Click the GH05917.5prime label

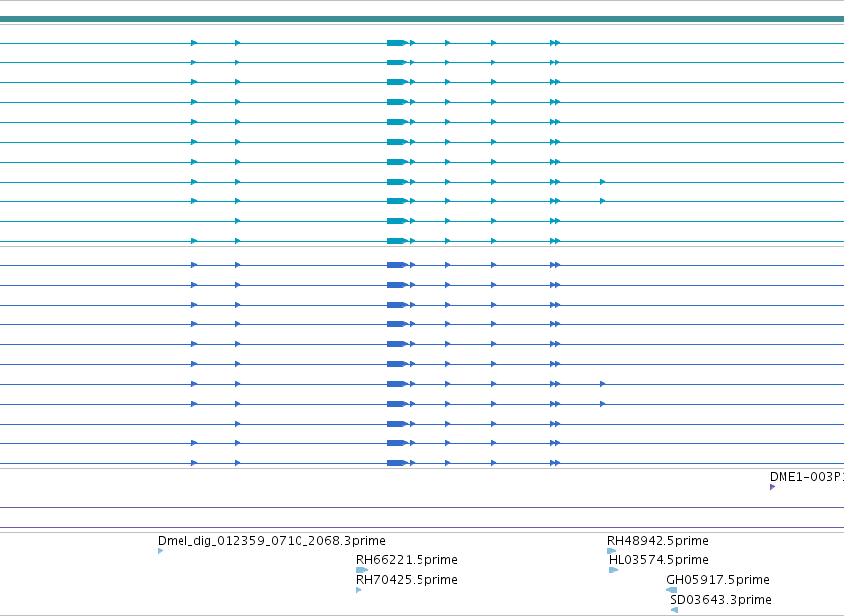[x=718, y=580]
